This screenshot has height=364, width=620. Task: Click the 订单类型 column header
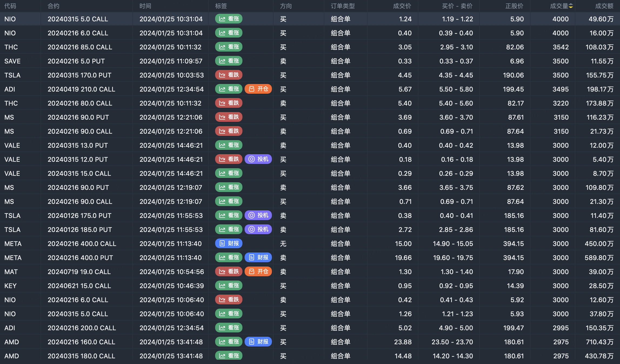(343, 6)
